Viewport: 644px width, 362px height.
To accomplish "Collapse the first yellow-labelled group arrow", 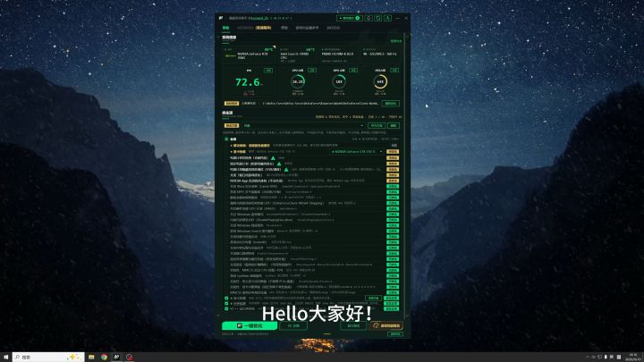I will pos(232,146).
